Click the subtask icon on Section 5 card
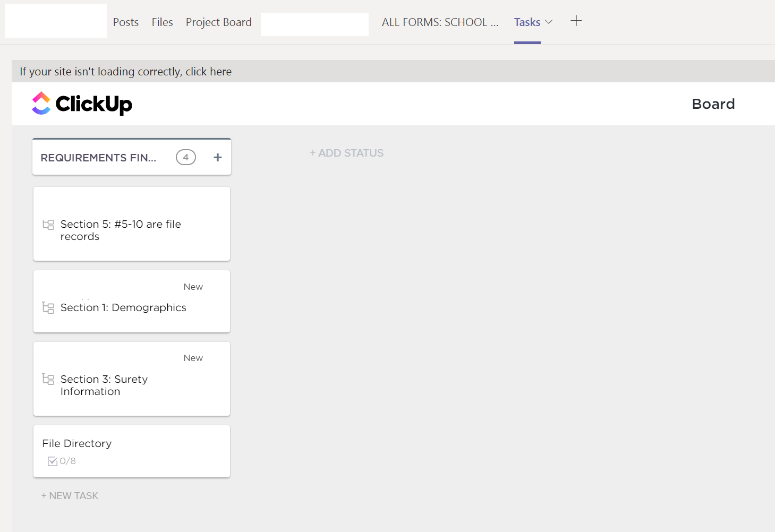 [48, 225]
